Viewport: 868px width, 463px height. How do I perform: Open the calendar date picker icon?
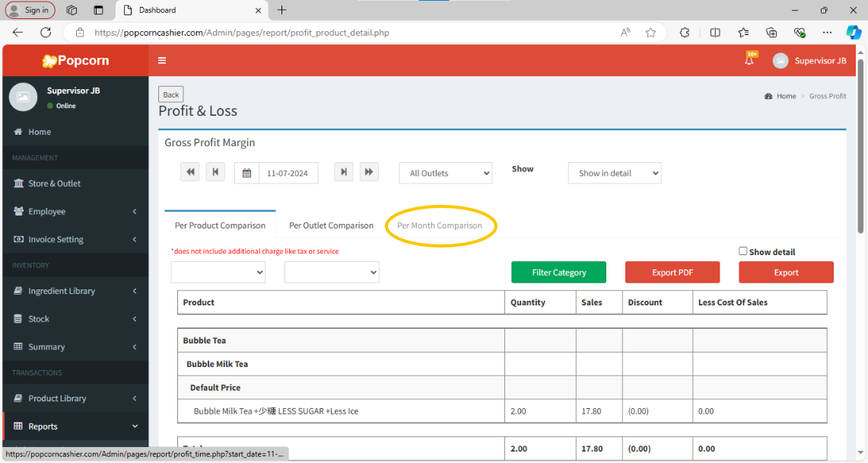click(x=247, y=173)
